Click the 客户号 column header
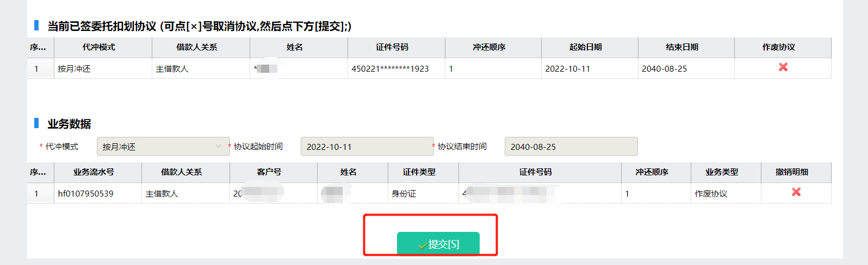 [x=269, y=172]
